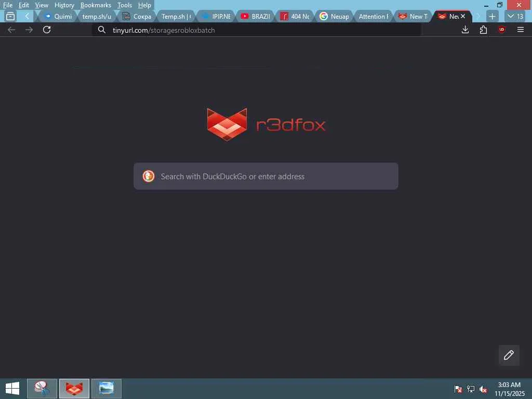Screen dimensions: 532x399
Task: Open the Downloads panel
Action: [465, 30]
